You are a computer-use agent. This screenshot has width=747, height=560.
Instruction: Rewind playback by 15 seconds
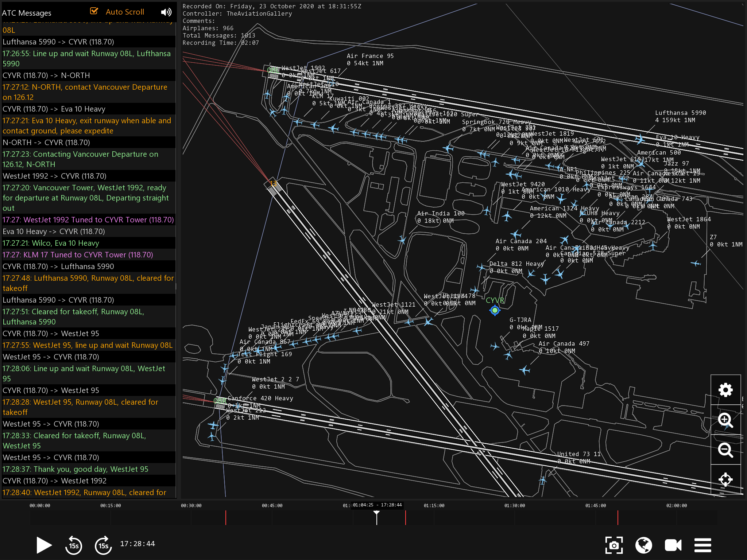(73, 545)
